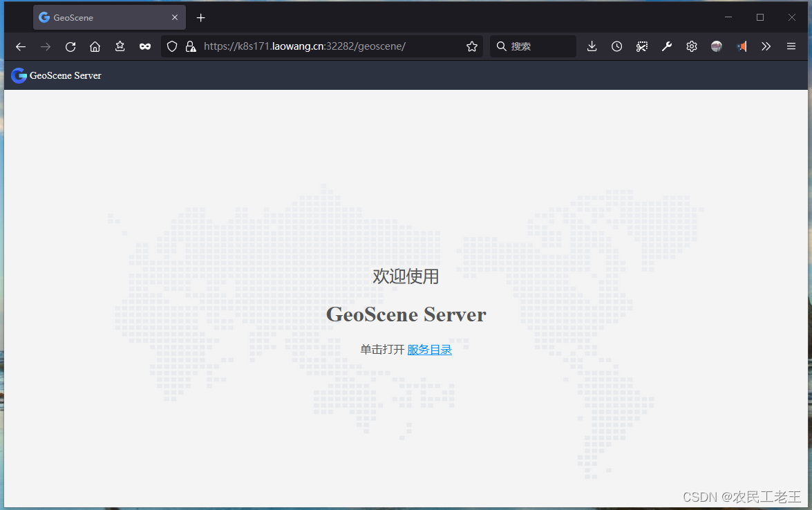Take a screenshot with the scissors icon
This screenshot has height=510, width=812.
point(641,46)
